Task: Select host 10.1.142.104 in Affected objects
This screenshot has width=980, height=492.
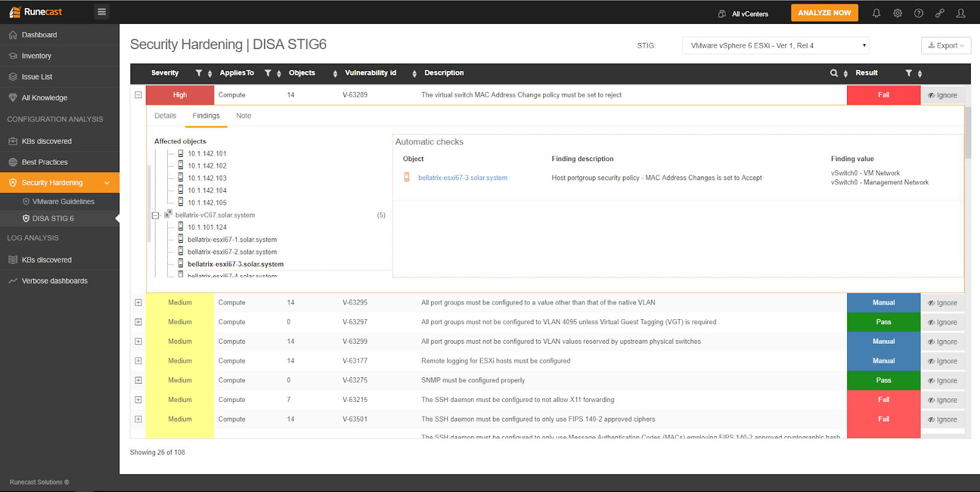Action: click(x=207, y=191)
